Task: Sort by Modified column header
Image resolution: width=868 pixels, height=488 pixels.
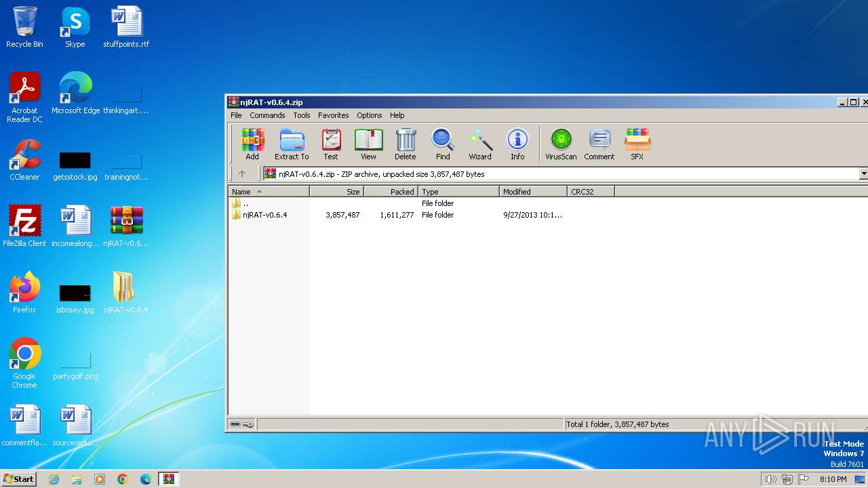Action: [x=534, y=192]
